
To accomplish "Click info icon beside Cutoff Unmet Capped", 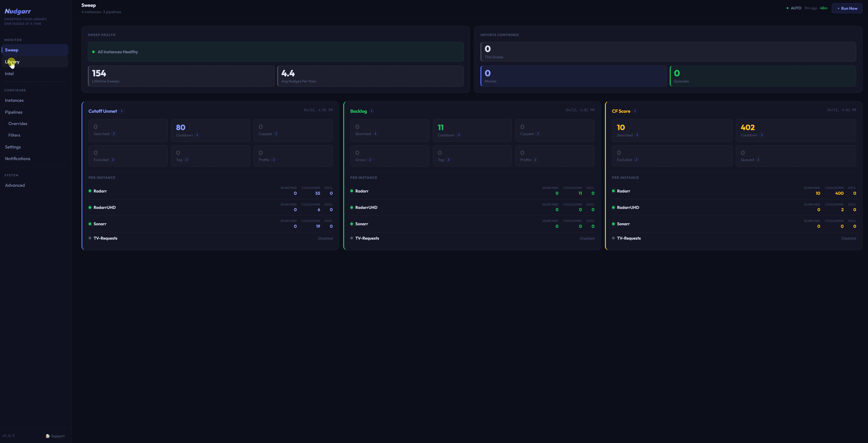I will [x=276, y=133].
